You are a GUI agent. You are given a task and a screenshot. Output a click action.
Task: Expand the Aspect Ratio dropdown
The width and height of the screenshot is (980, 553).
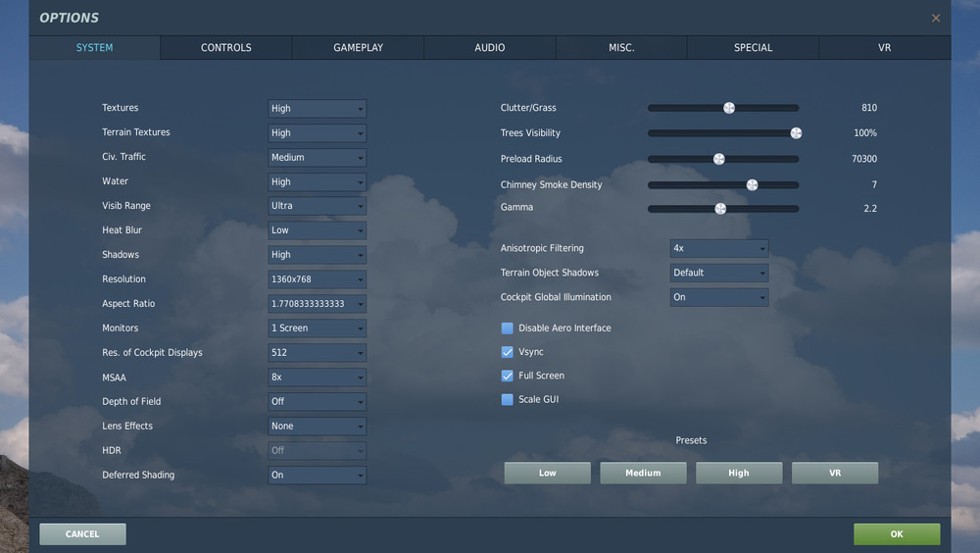[x=317, y=303]
